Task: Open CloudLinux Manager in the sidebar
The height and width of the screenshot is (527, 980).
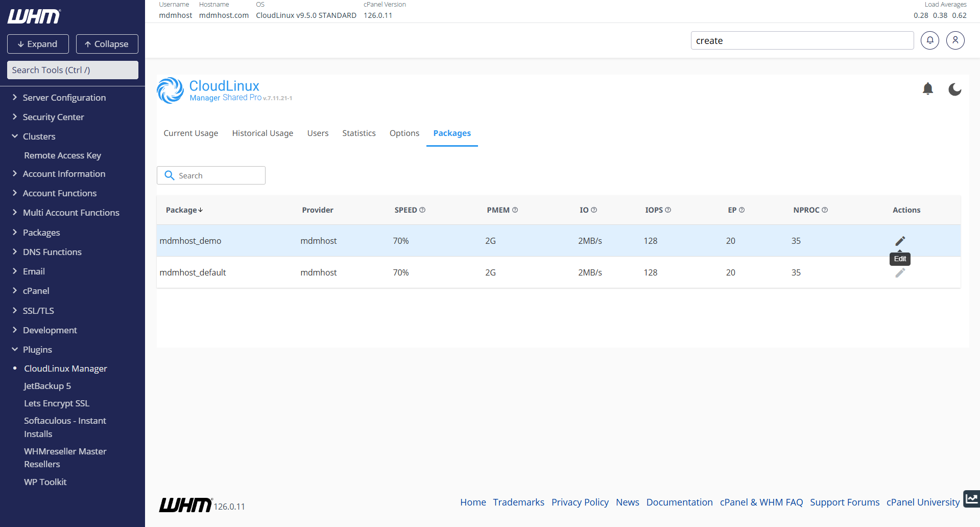Action: 65,369
